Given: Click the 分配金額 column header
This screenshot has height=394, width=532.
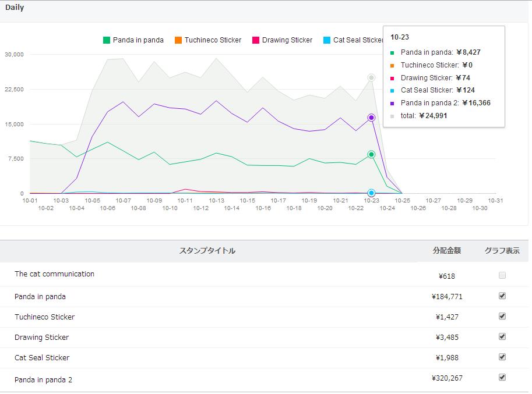Looking at the screenshot, I should pos(447,251).
